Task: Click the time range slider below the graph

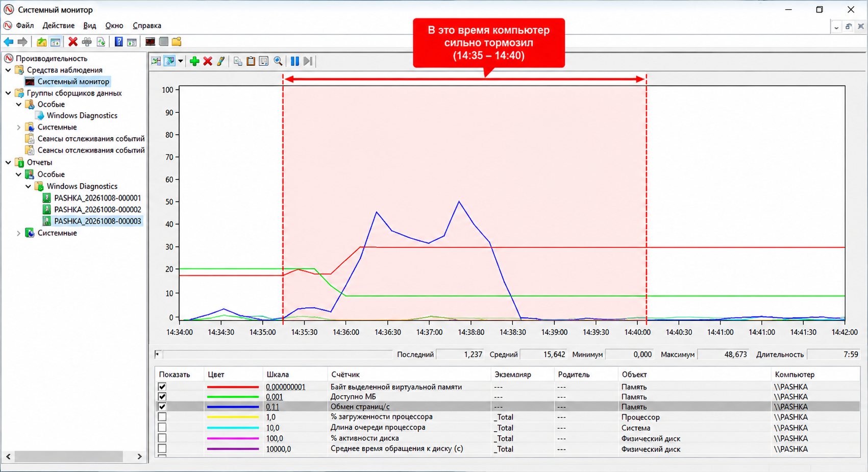Action: click(x=275, y=354)
